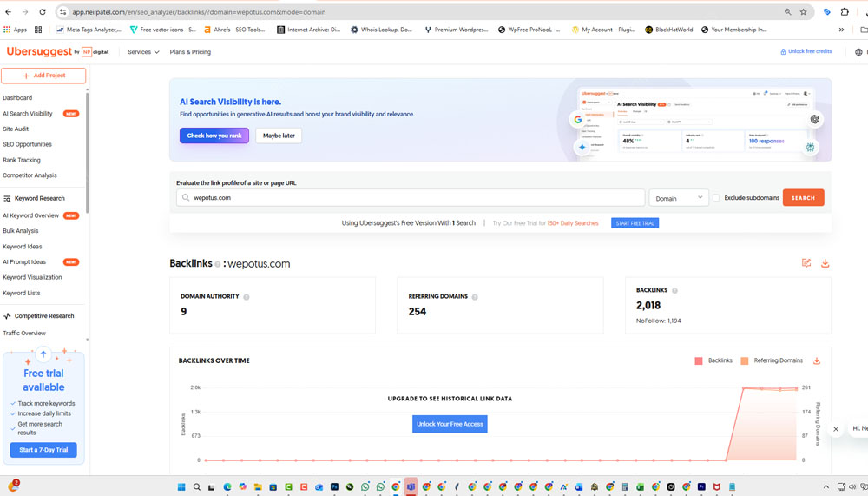Image resolution: width=868 pixels, height=496 pixels.
Task: Click the orange SEARCH button
Action: pos(803,198)
